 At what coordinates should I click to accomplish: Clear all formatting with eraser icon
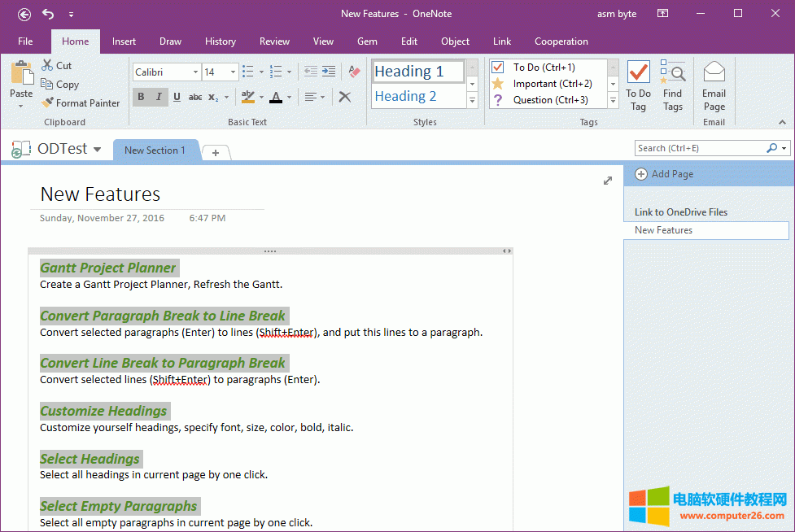pos(354,72)
